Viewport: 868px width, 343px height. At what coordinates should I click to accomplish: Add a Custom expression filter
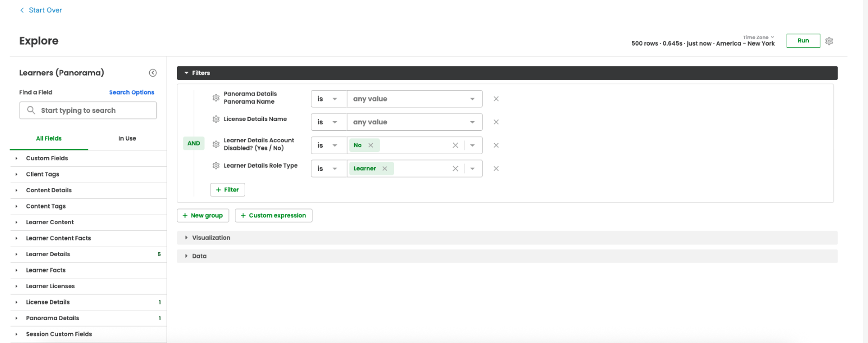(x=273, y=215)
